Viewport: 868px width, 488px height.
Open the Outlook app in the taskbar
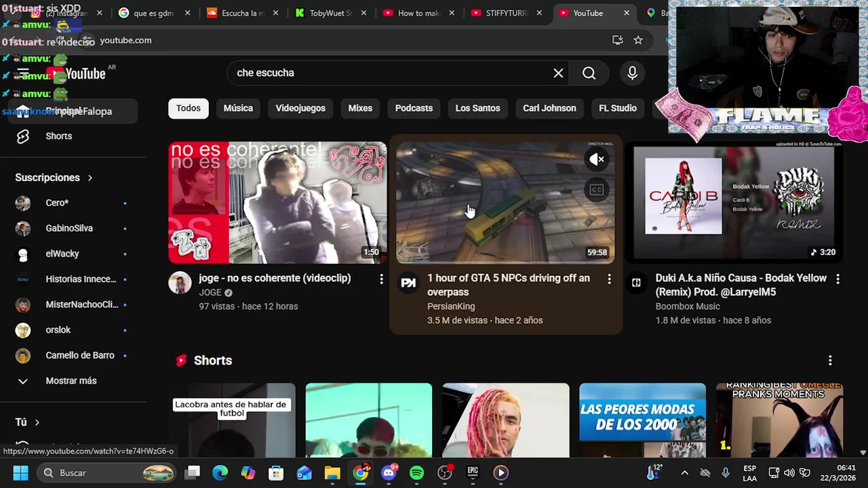304,473
